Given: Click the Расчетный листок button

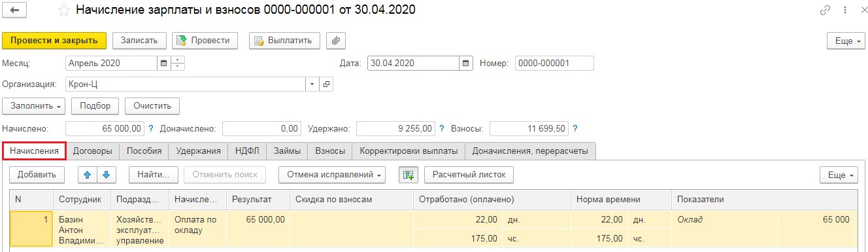Looking at the screenshot, I should click(x=469, y=175).
